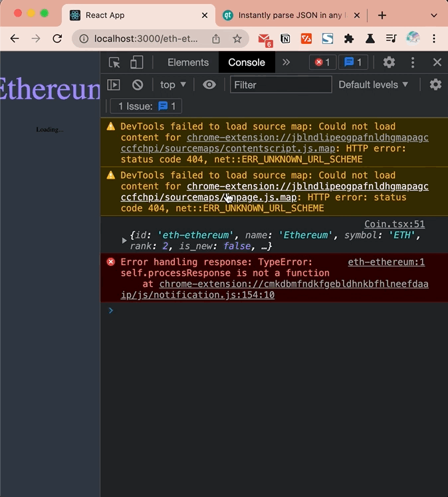The width and height of the screenshot is (448, 497).
Task: Close the DevTools panel
Action: point(437,62)
